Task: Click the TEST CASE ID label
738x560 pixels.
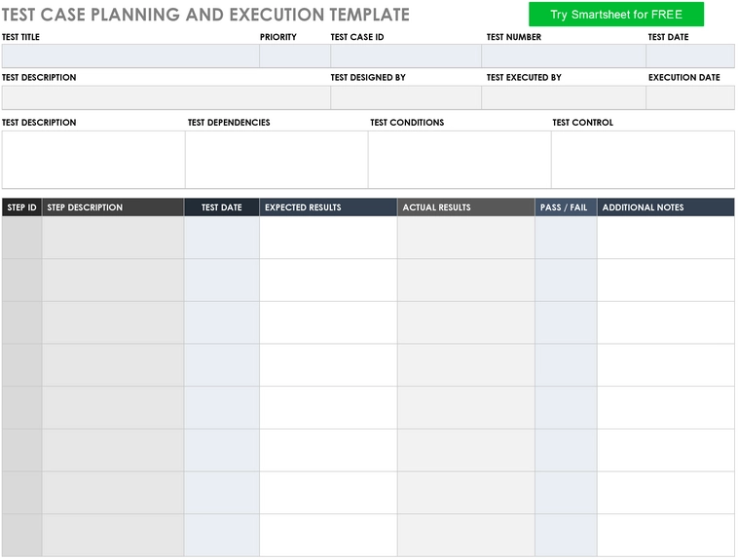Action: (357, 37)
